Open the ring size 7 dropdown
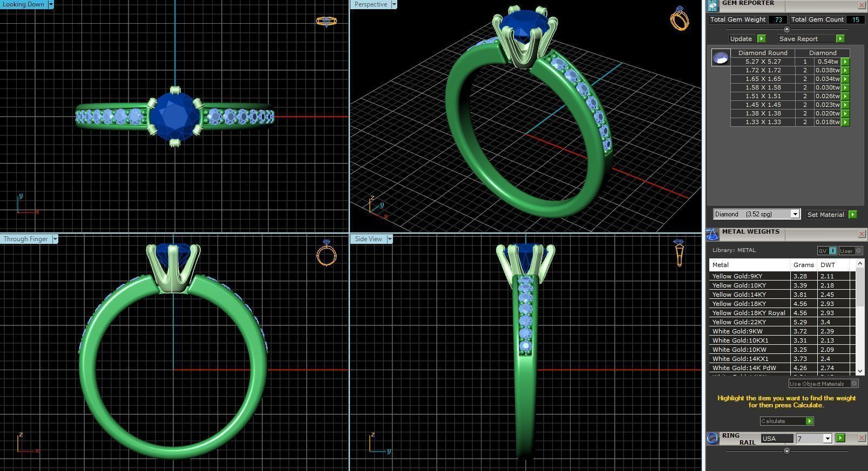 click(x=827, y=439)
